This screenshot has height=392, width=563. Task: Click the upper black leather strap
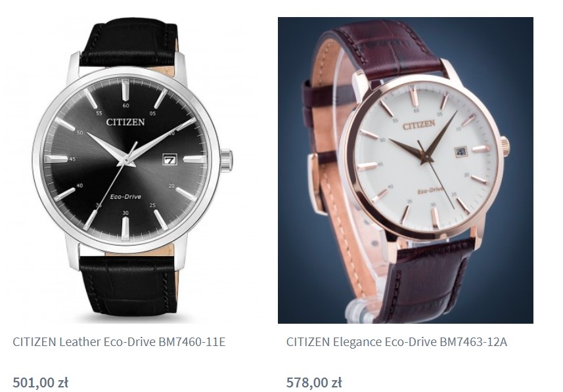click(x=129, y=44)
